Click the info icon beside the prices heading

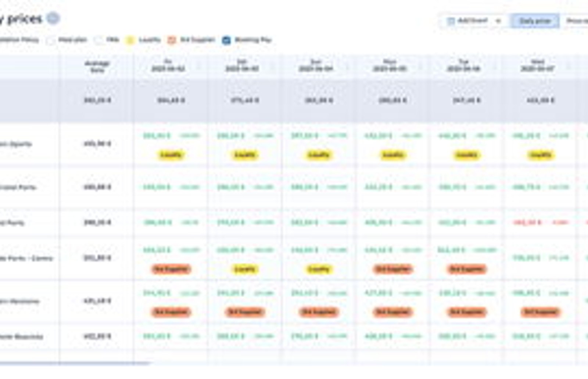point(54,18)
